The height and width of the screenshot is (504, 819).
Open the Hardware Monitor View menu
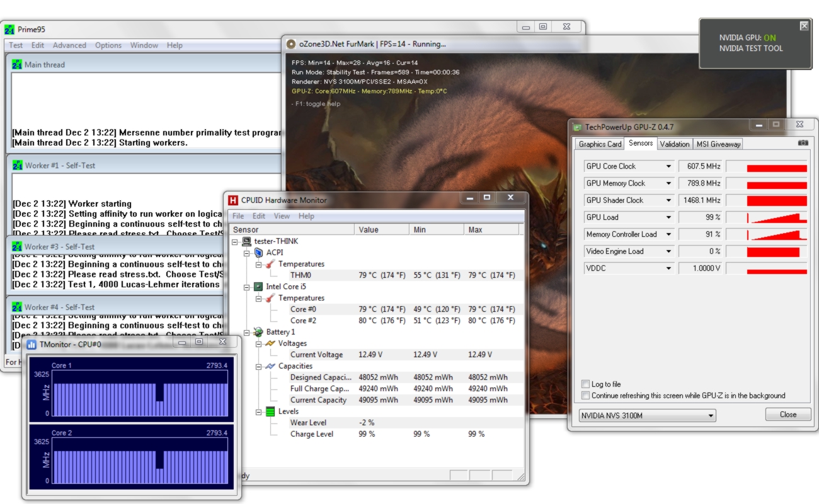[282, 216]
